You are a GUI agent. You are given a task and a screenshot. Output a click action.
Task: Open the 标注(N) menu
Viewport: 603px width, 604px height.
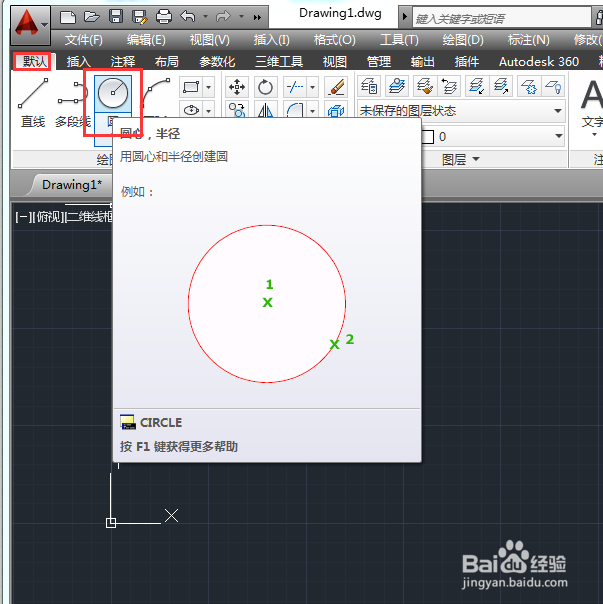coord(528,40)
